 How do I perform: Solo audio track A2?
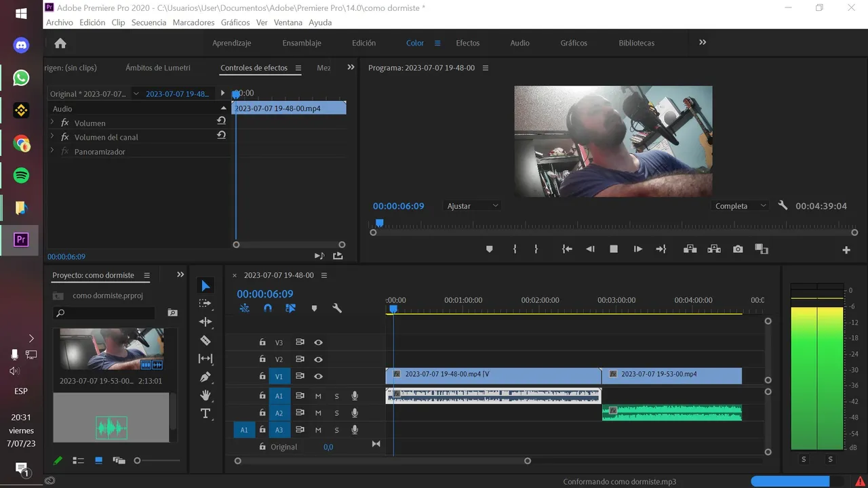pyautogui.click(x=336, y=413)
